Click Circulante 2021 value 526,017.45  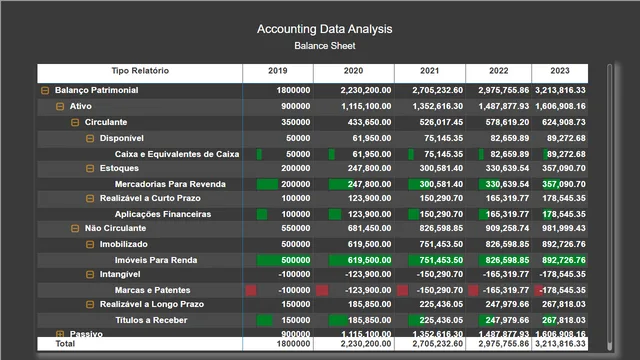441,122
